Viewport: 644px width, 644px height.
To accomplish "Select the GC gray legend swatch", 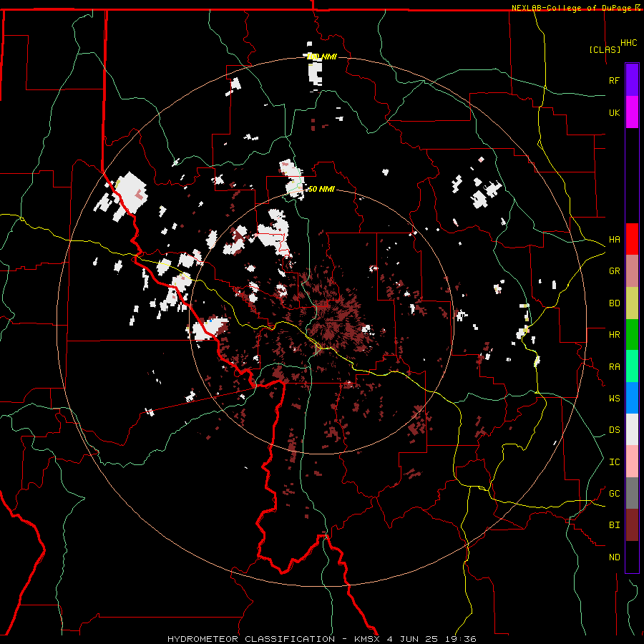I will pyautogui.click(x=632, y=493).
